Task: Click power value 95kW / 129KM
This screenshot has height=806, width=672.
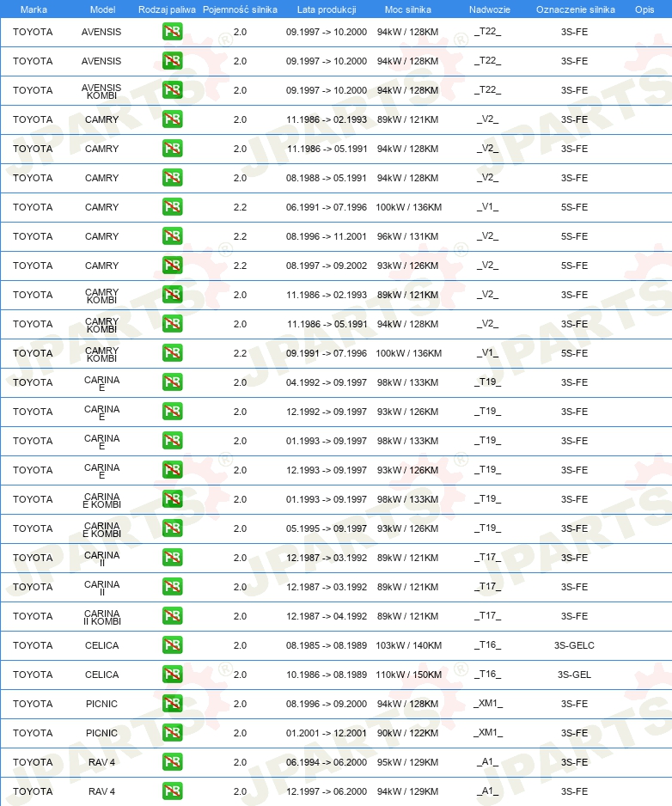Action: coord(407,762)
